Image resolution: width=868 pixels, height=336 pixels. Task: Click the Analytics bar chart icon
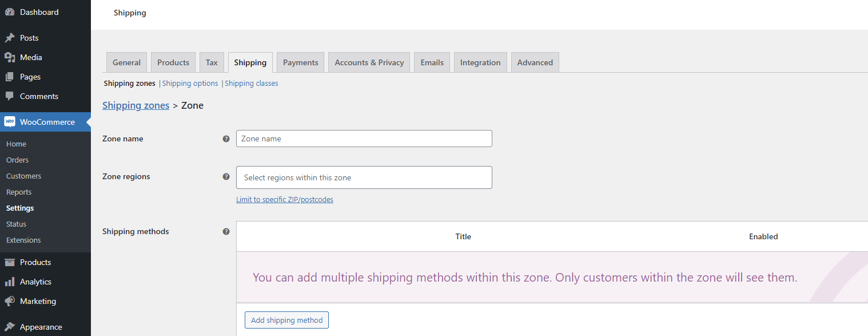(10, 282)
